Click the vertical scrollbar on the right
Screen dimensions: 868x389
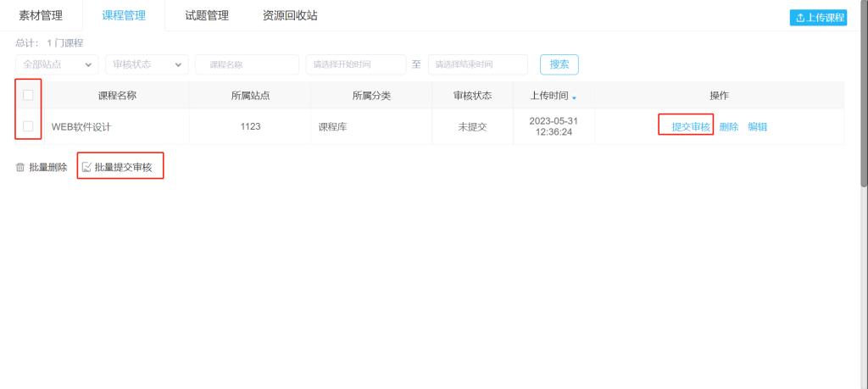coord(863,93)
